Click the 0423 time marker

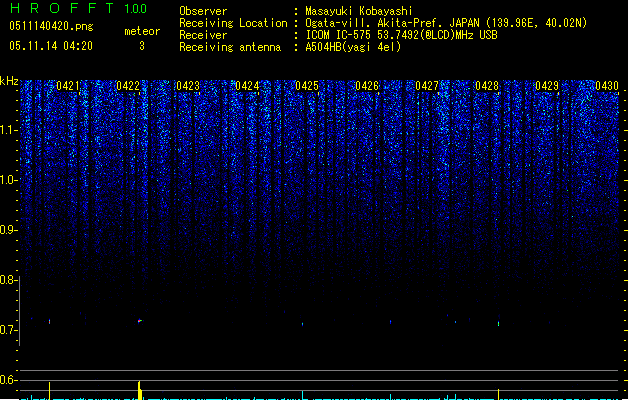coord(188,86)
